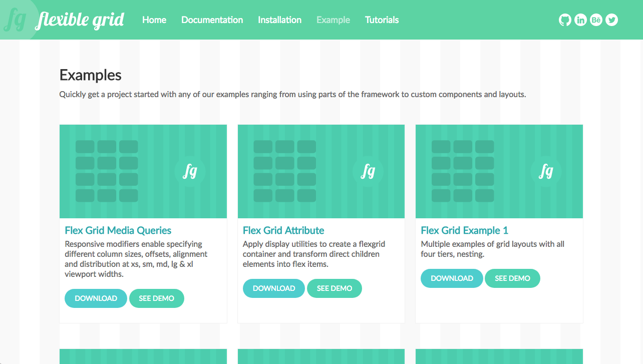Image resolution: width=643 pixels, height=364 pixels.
Task: Open the LinkedIn icon in the header
Action: pyautogui.click(x=580, y=20)
